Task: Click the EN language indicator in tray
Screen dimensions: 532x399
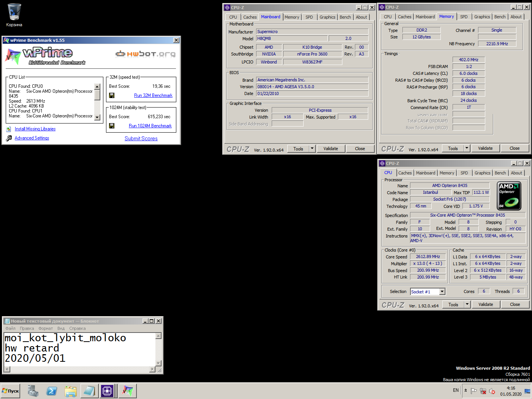Action: pos(456,390)
